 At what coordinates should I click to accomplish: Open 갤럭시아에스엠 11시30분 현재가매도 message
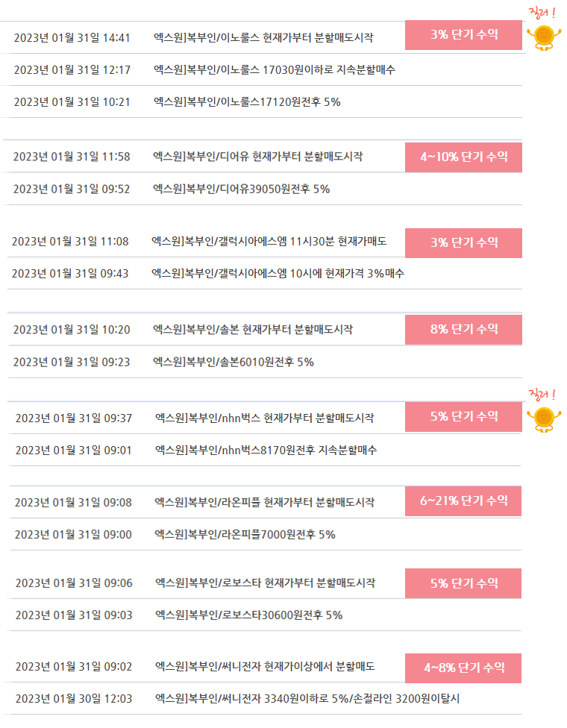269,242
